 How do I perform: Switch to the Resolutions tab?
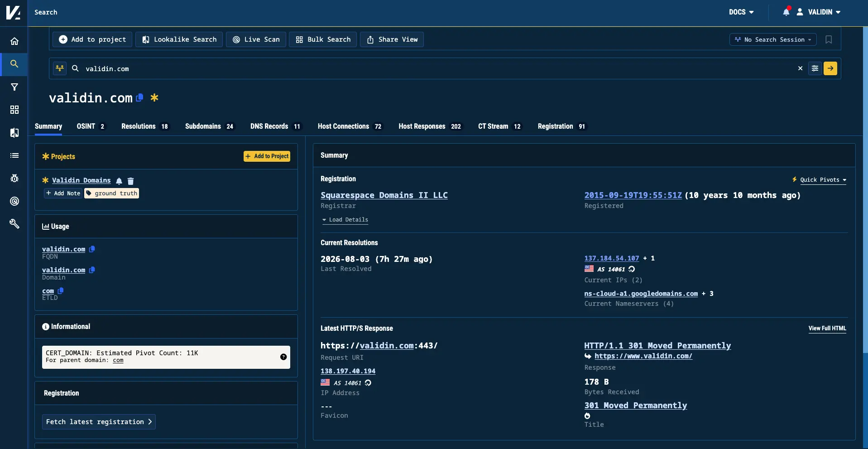(145, 126)
